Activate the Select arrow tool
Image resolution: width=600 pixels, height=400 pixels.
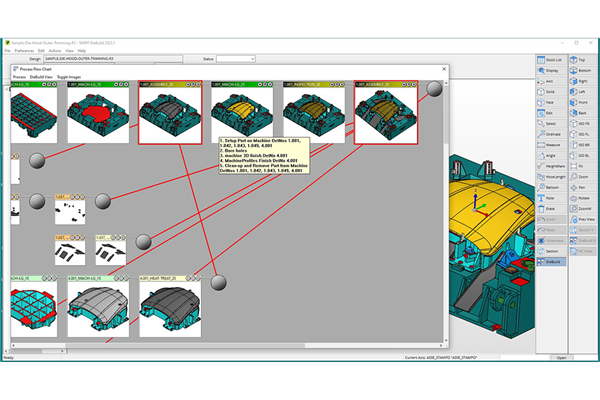tap(551, 124)
